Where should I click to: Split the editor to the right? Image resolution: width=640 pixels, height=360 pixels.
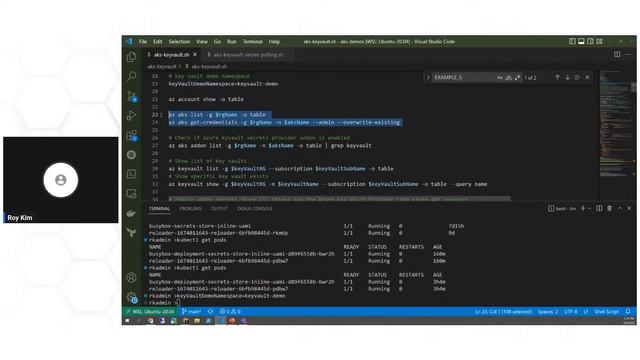coord(617,54)
